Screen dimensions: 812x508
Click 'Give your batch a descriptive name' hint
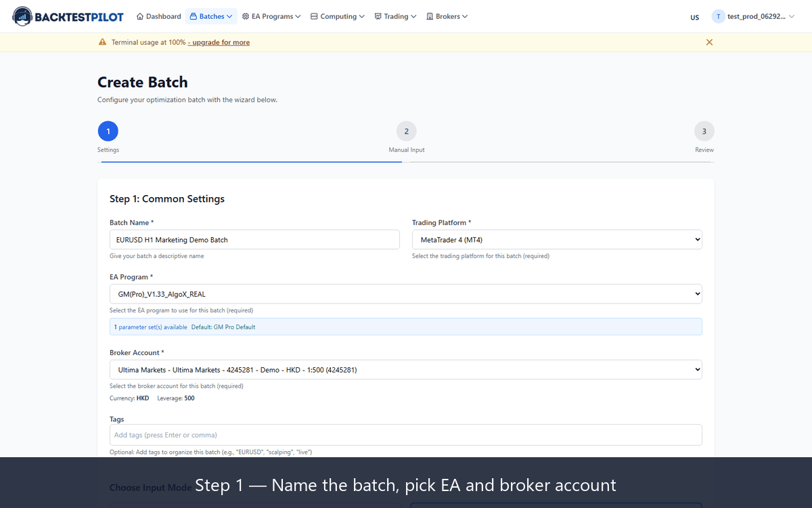point(156,256)
